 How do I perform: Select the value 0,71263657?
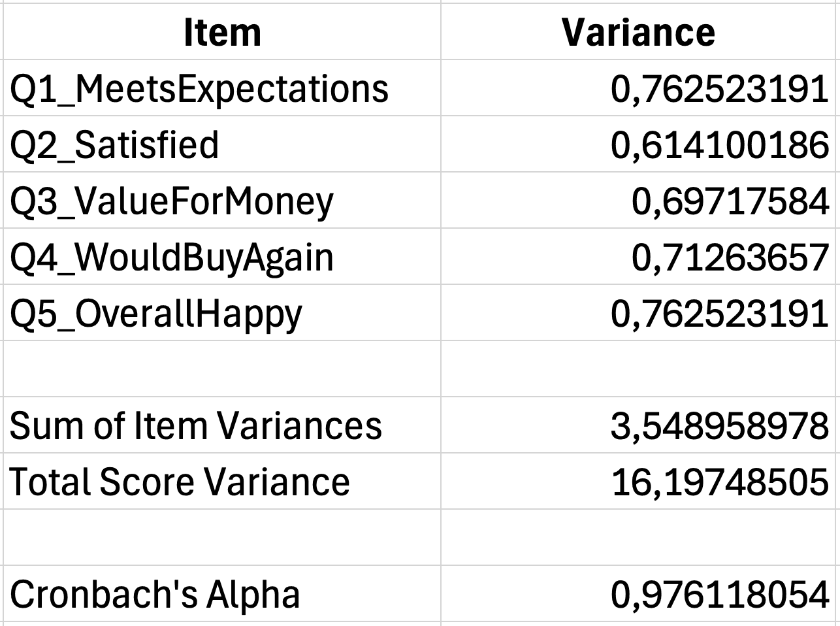[730, 257]
